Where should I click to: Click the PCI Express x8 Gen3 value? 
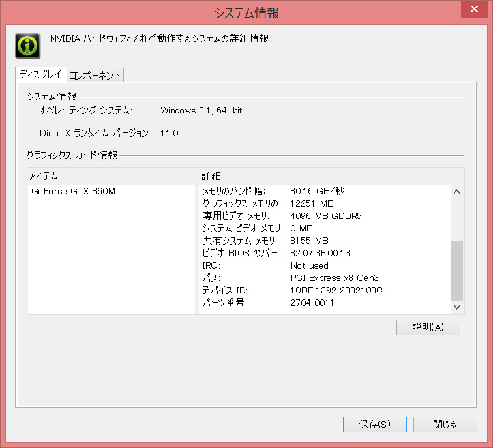coord(335,278)
